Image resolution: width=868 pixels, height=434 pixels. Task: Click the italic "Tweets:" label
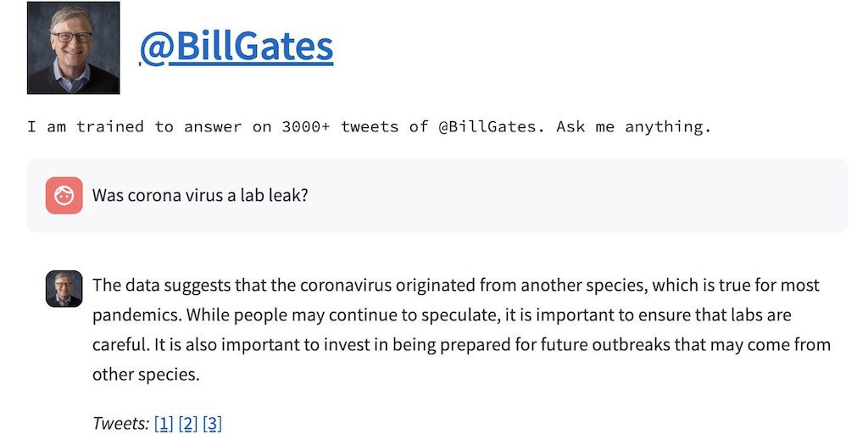(120, 423)
